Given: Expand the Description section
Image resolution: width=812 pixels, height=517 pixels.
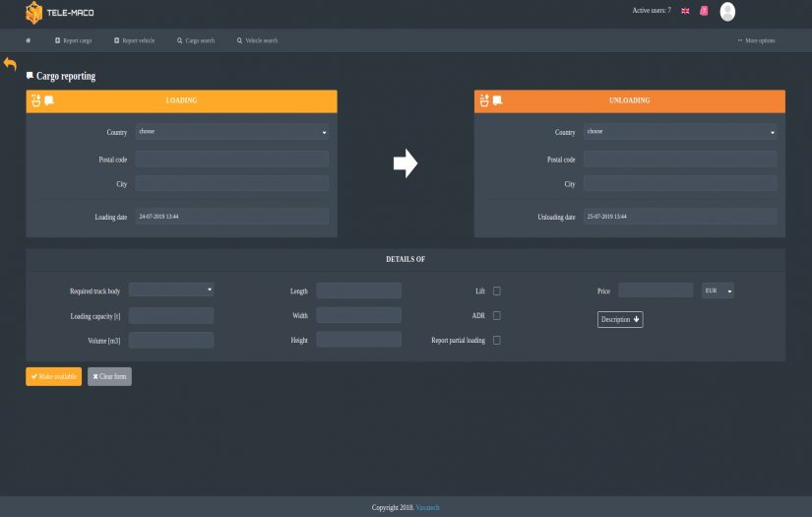Looking at the screenshot, I should pyautogui.click(x=620, y=320).
